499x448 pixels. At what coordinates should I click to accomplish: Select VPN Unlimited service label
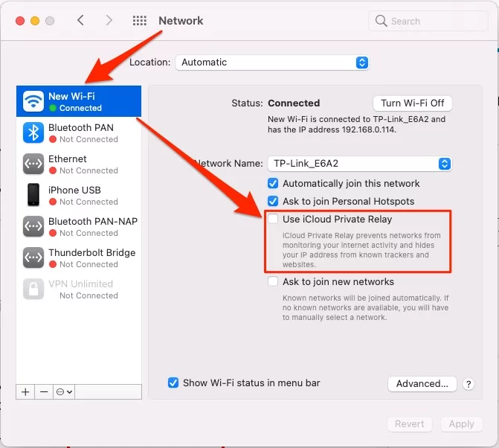click(x=80, y=284)
